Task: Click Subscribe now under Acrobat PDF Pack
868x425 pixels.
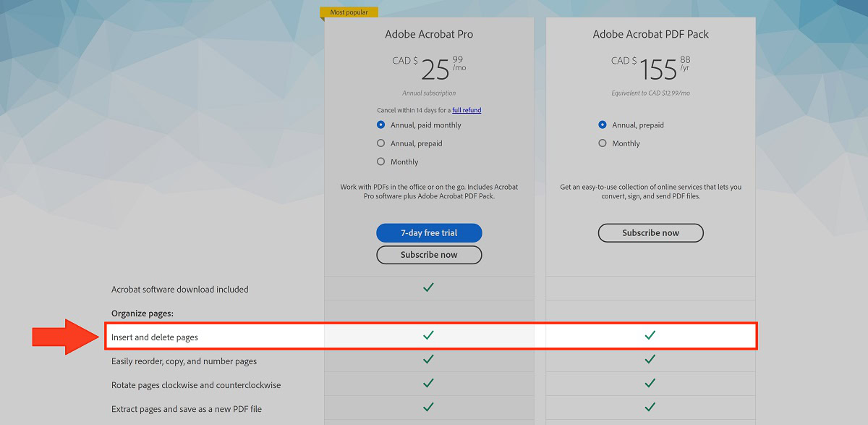Action: pos(650,233)
